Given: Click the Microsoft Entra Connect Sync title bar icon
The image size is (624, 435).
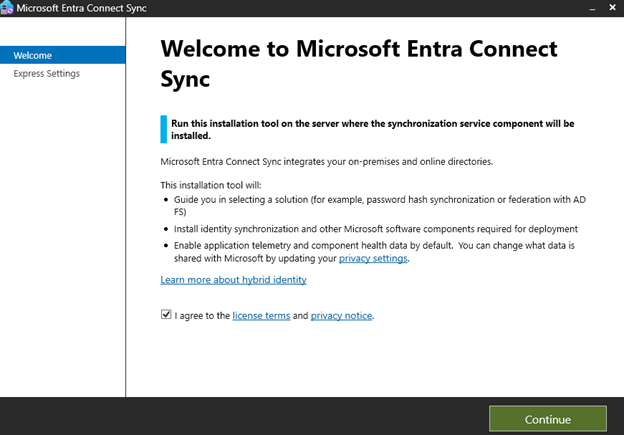Looking at the screenshot, I should [7, 8].
